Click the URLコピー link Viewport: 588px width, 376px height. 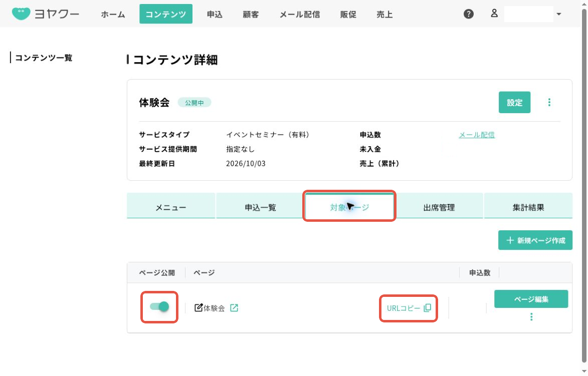coord(409,308)
